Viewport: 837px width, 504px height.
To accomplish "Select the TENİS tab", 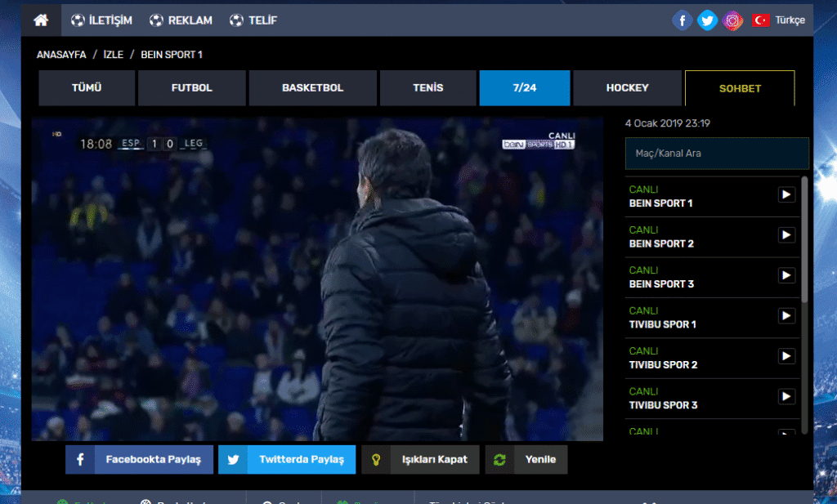I will click(427, 88).
